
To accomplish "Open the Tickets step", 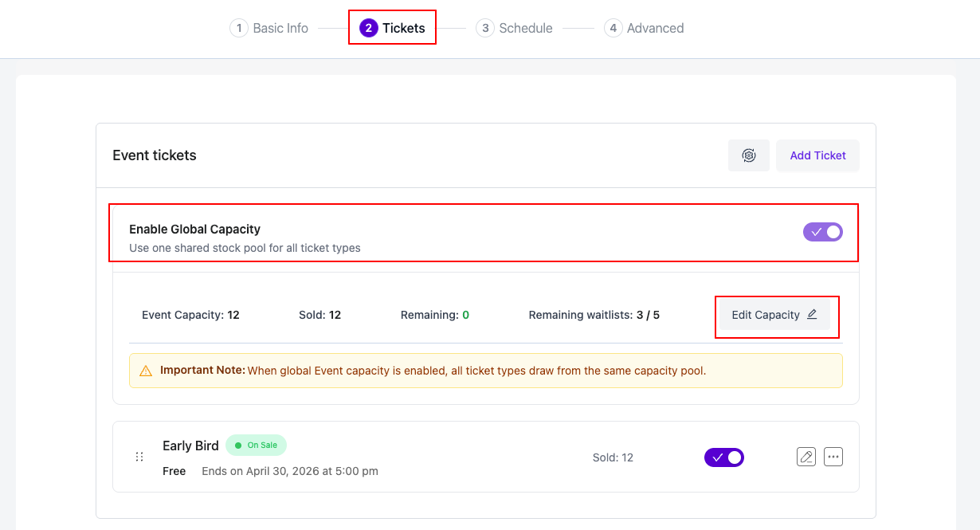I will 402,27.
